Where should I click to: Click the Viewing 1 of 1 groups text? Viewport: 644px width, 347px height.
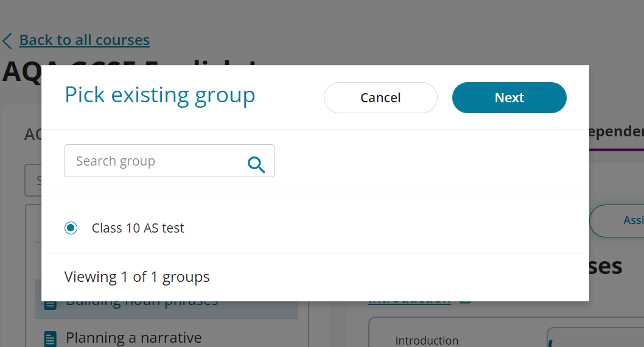137,277
